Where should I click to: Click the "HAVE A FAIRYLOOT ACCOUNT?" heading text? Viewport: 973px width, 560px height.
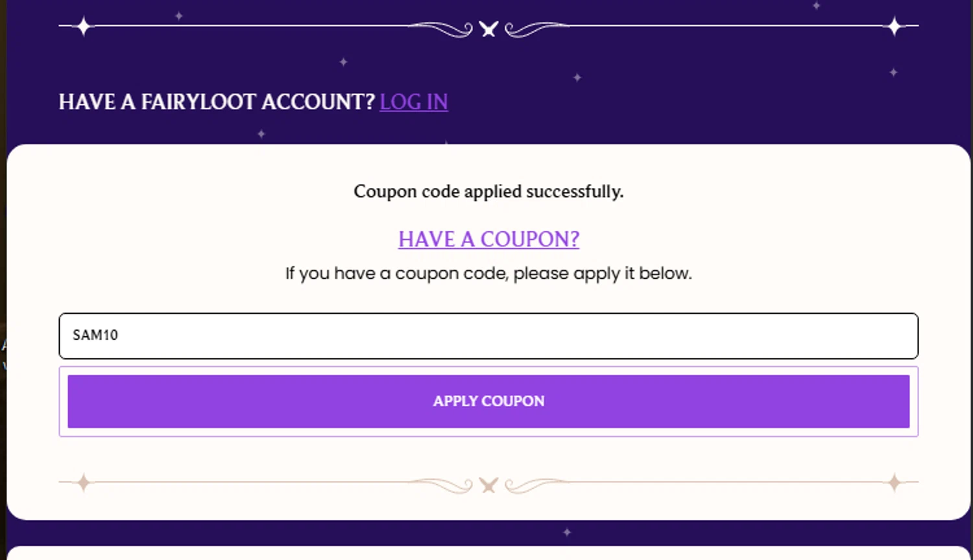click(217, 102)
